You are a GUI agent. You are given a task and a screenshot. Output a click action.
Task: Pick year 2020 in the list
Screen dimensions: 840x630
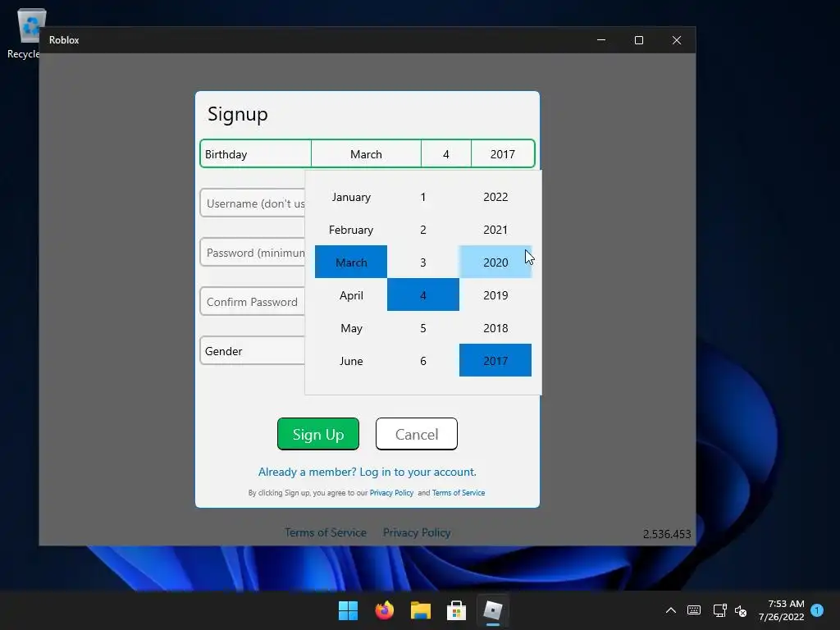495,262
